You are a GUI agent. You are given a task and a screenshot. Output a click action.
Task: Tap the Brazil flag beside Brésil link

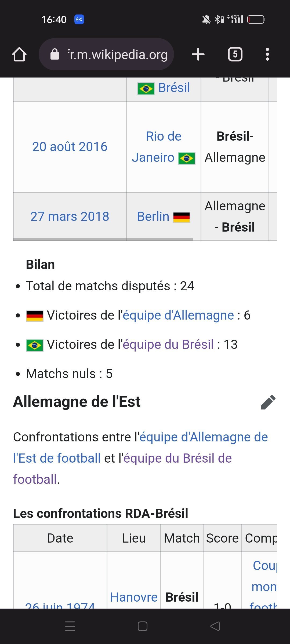click(146, 89)
